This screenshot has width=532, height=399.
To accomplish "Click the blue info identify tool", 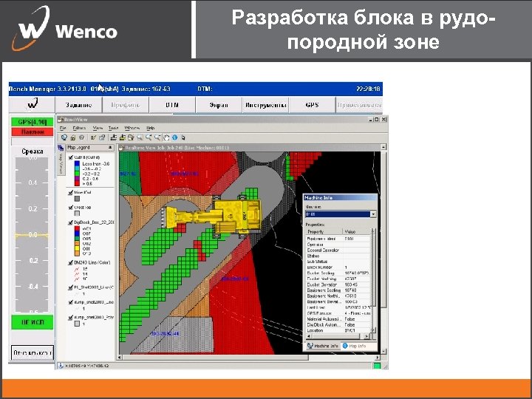I will (x=174, y=137).
